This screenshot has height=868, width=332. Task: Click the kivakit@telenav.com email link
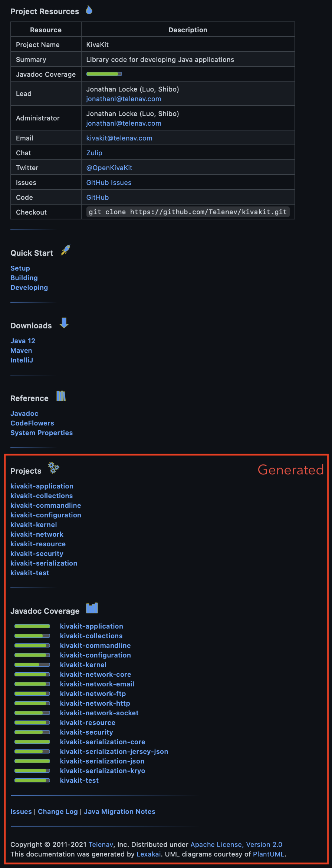[119, 138]
